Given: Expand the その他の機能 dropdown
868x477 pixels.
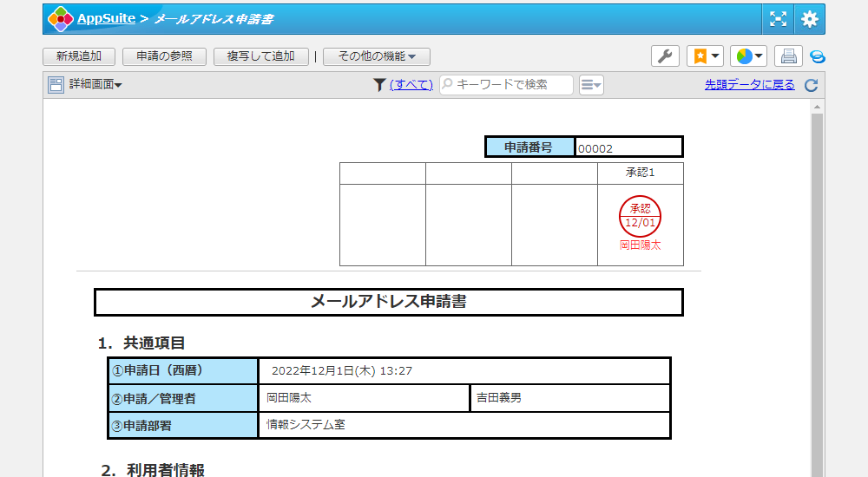Looking at the screenshot, I should pyautogui.click(x=377, y=56).
